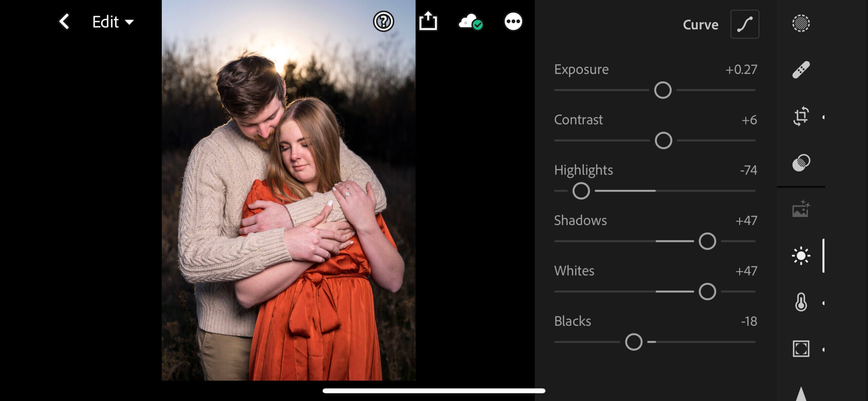
Task: Check cloud sync status icon
Action: (470, 22)
